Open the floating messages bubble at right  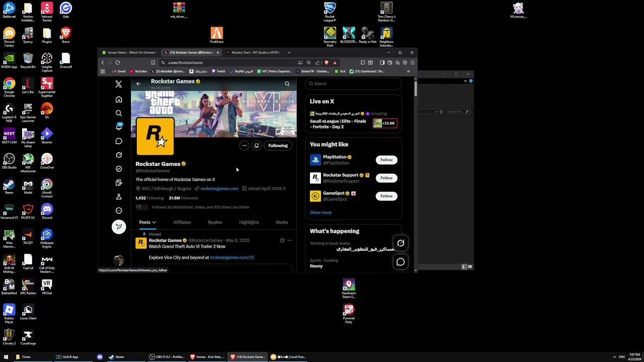pyautogui.click(x=400, y=262)
